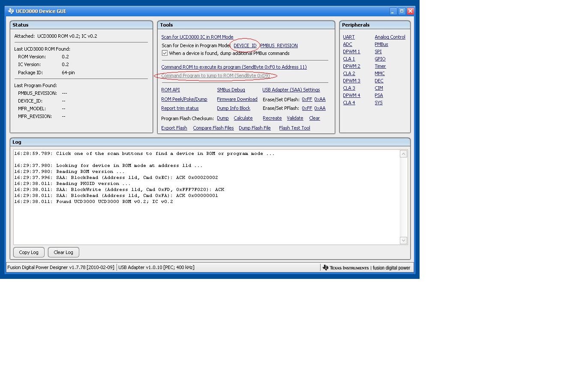This screenshot has width=588, height=369.
Task: Open CIM peripheral
Action: [x=379, y=88]
